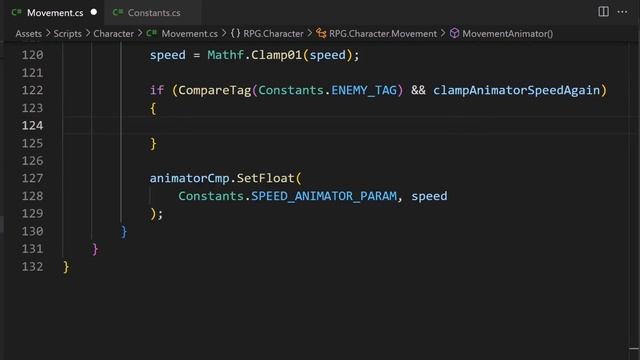The height and width of the screenshot is (360, 640).
Task: Click the C# icon on Constants.cs tab
Action: tap(118, 12)
